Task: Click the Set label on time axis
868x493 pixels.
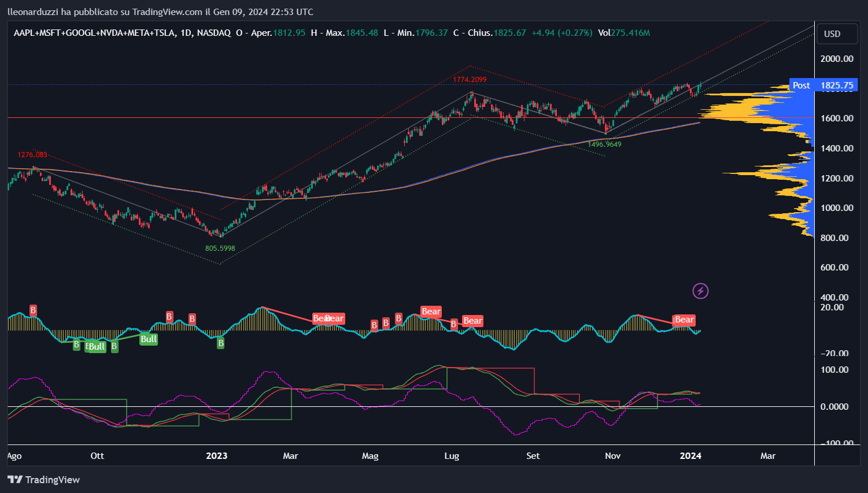Action: [x=533, y=456]
